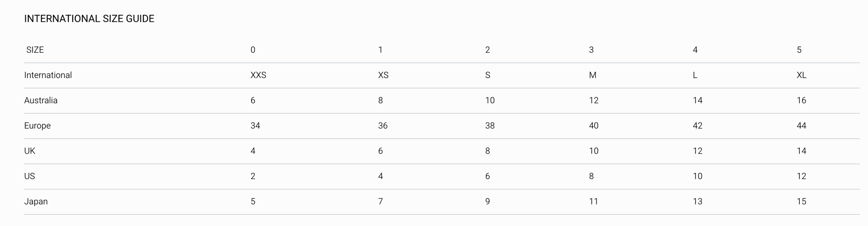The height and width of the screenshot is (226, 868).
Task: Click Europe size 40 cell
Action: [x=594, y=126]
